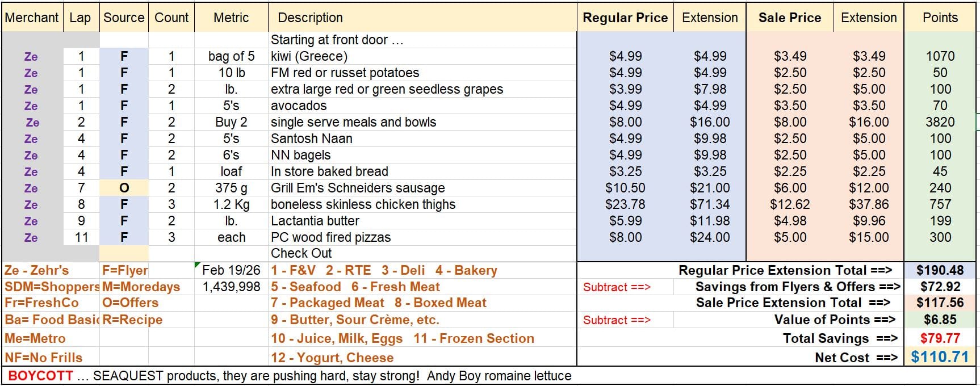Select the Total Savings value $79.77
Viewport: 980px width, 386px height.
pyautogui.click(x=940, y=338)
